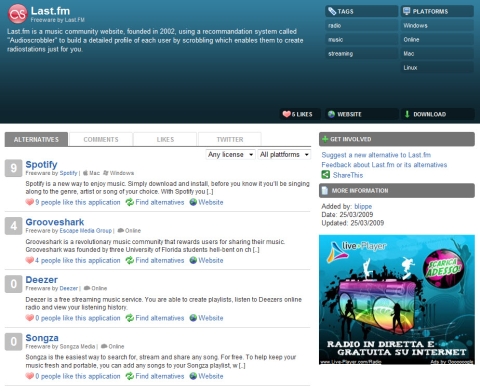480x391 pixels.
Task: Click the Online cloud icon under Grooveshark
Action: 121,230
